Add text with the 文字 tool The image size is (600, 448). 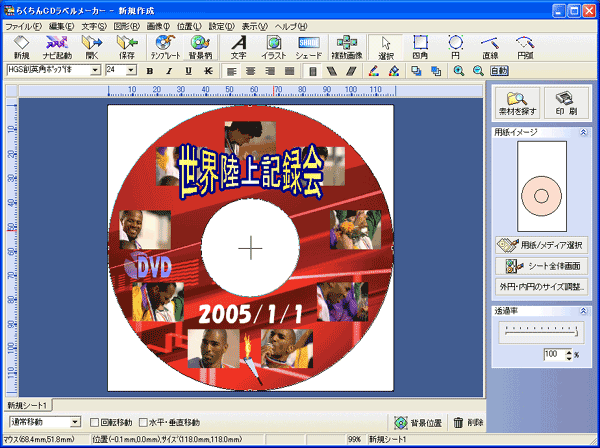[x=239, y=47]
